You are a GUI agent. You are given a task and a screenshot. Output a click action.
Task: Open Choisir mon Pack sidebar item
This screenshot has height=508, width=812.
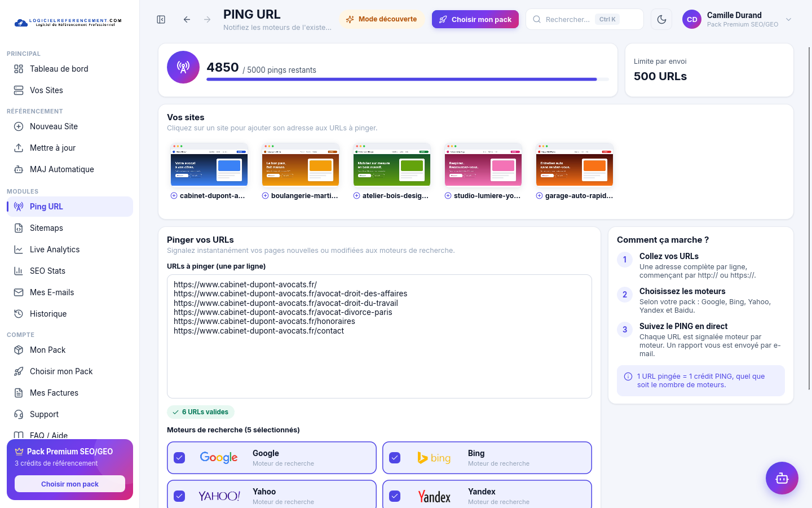coord(70,371)
